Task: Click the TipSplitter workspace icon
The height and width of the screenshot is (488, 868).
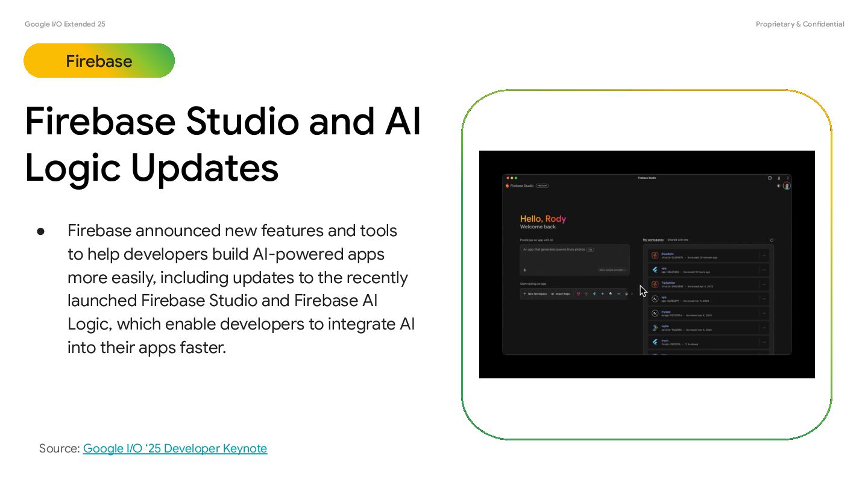Action: point(655,284)
